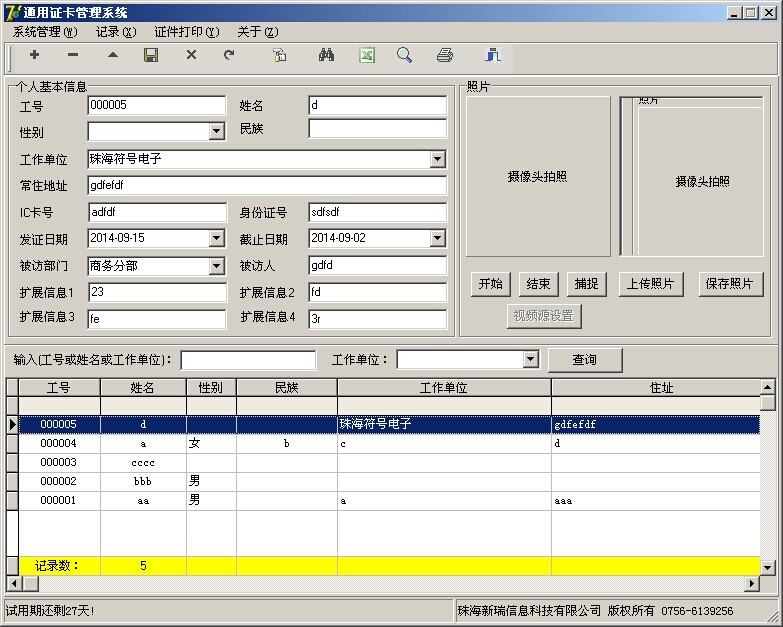The height and width of the screenshot is (627, 783).
Task: Select the row with 工号 000004
Action: tap(389, 443)
